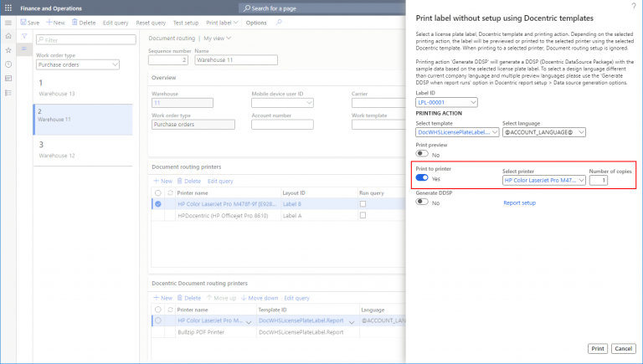Open the Report setup link
Screen dimensions: 643x364
pos(520,203)
